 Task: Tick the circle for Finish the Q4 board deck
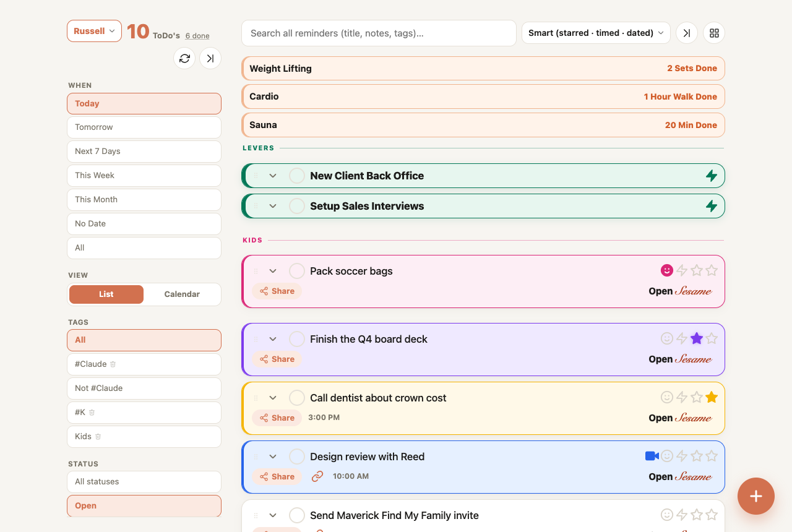[x=297, y=339]
